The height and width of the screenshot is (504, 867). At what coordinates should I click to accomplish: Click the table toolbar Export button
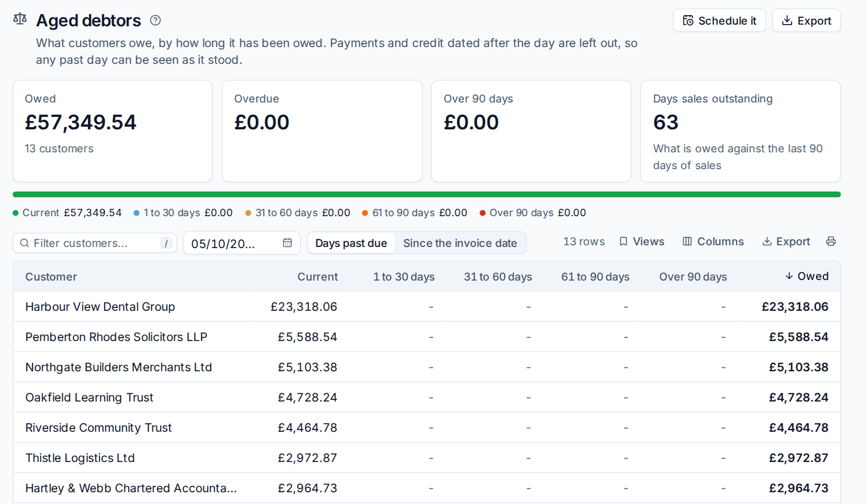[x=786, y=241]
